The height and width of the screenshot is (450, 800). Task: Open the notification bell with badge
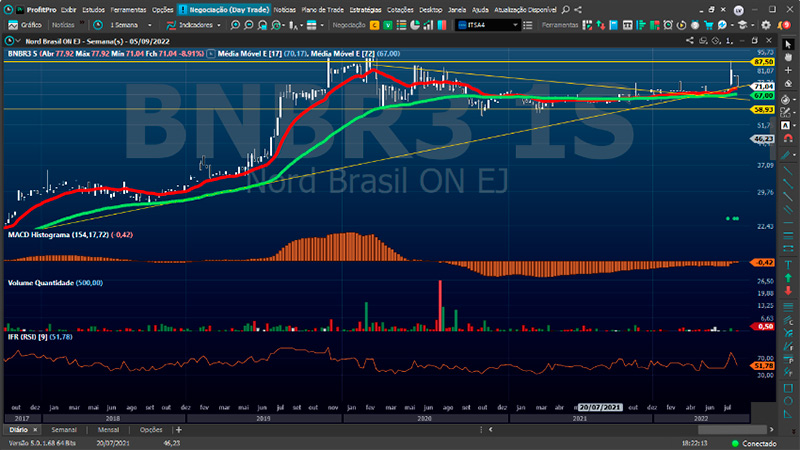(784, 25)
